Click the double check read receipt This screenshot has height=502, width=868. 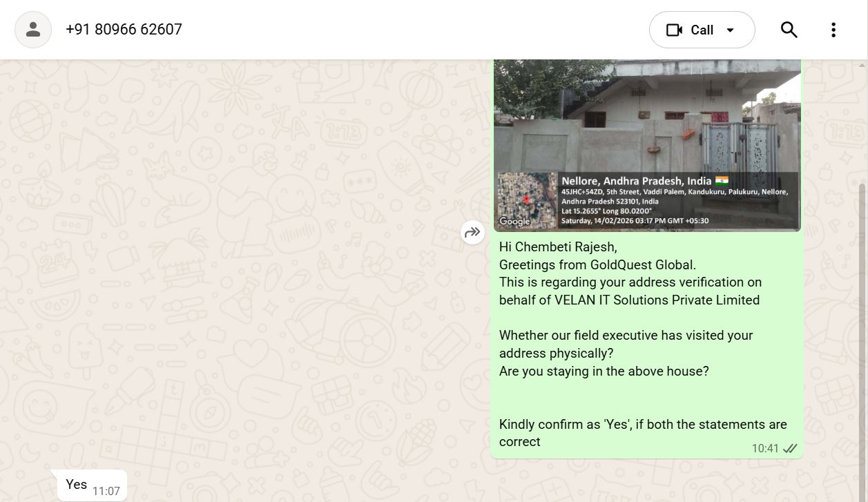pyautogui.click(x=790, y=448)
